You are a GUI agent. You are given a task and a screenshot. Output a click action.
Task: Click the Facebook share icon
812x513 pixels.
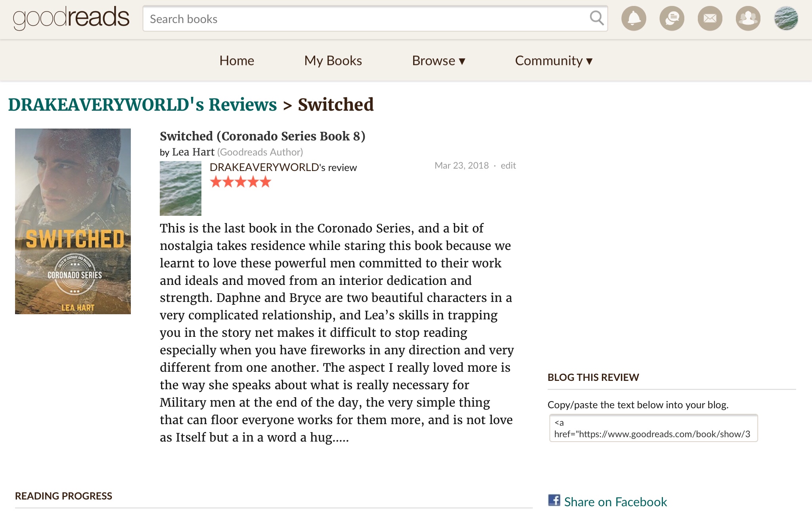point(554,500)
